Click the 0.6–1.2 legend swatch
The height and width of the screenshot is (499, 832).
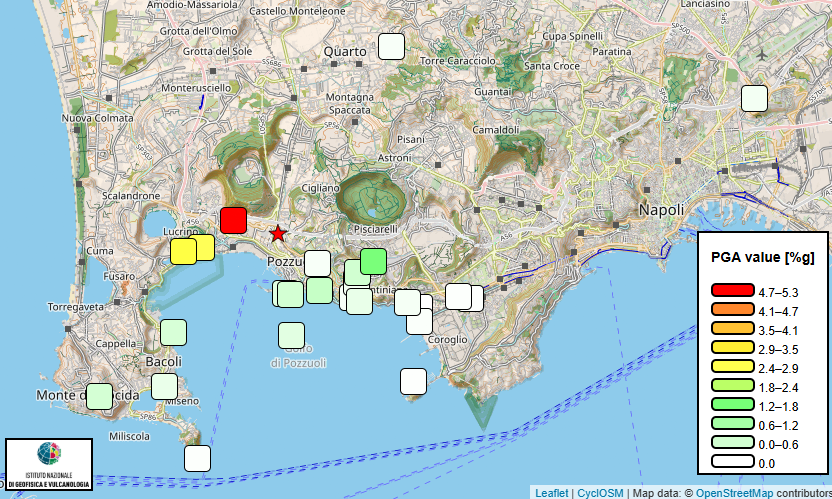pos(733,423)
